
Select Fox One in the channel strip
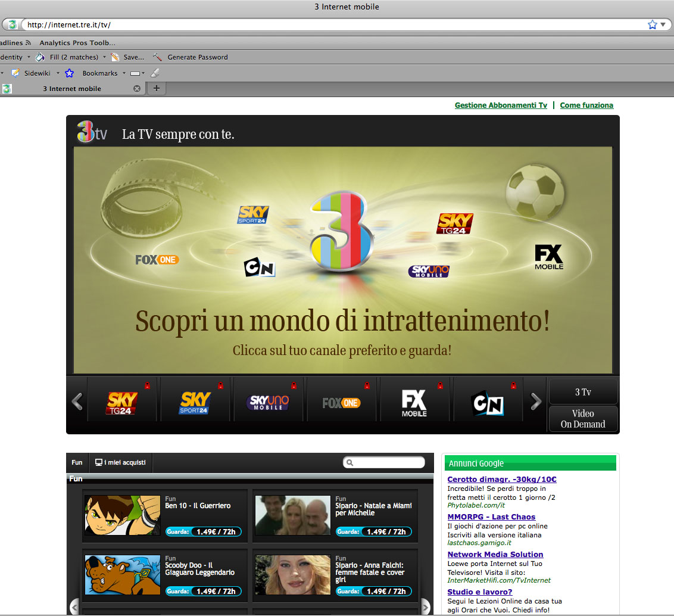[x=341, y=403]
